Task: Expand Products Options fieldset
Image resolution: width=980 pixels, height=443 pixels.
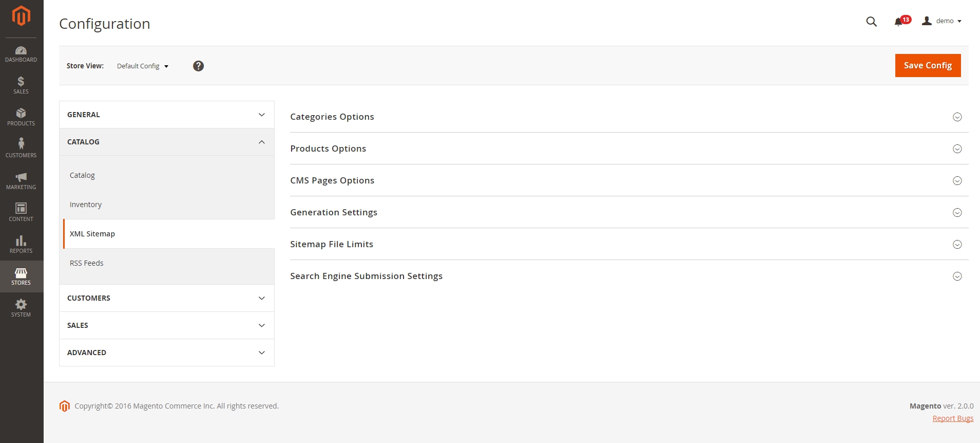Action: pos(629,149)
